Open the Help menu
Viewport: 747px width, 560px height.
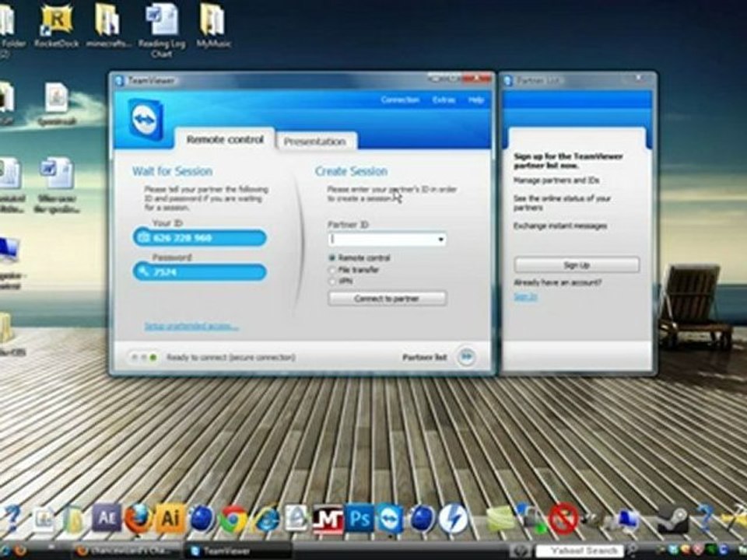476,100
